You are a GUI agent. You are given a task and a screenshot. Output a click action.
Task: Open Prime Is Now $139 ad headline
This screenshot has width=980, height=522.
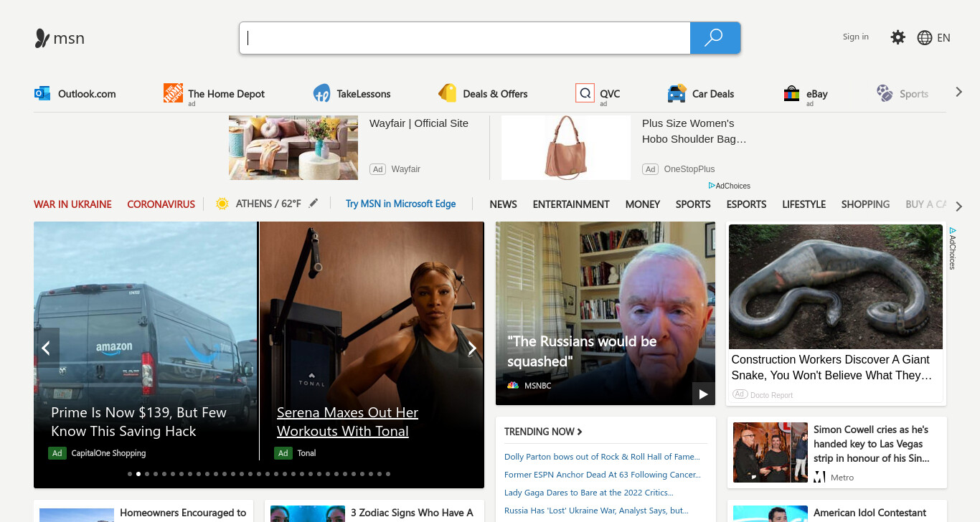click(x=138, y=422)
